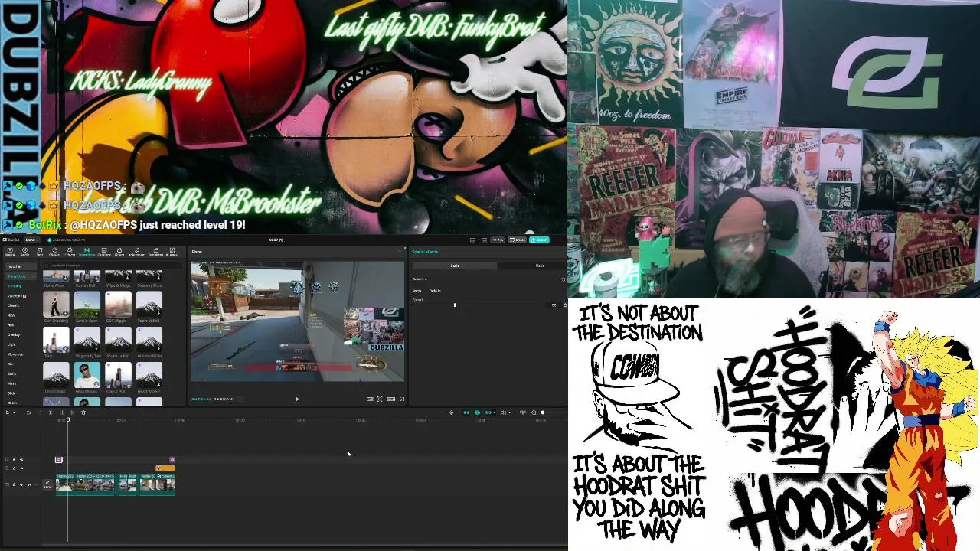This screenshot has width=980, height=551.
Task: Play the preview in the Player
Action: point(297,399)
